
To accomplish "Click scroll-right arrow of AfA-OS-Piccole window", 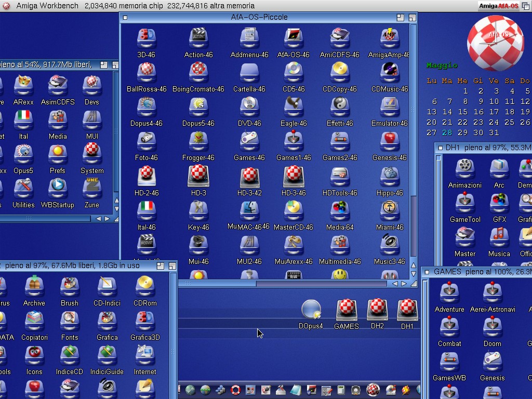I will coord(404,284).
